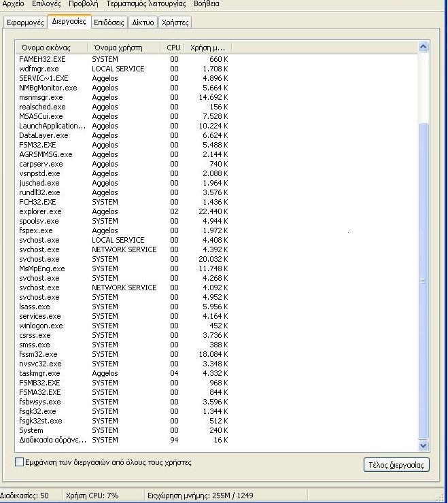The height and width of the screenshot is (503, 448).
Task: Switch to the Εφαρμογές tab
Action: (25, 22)
